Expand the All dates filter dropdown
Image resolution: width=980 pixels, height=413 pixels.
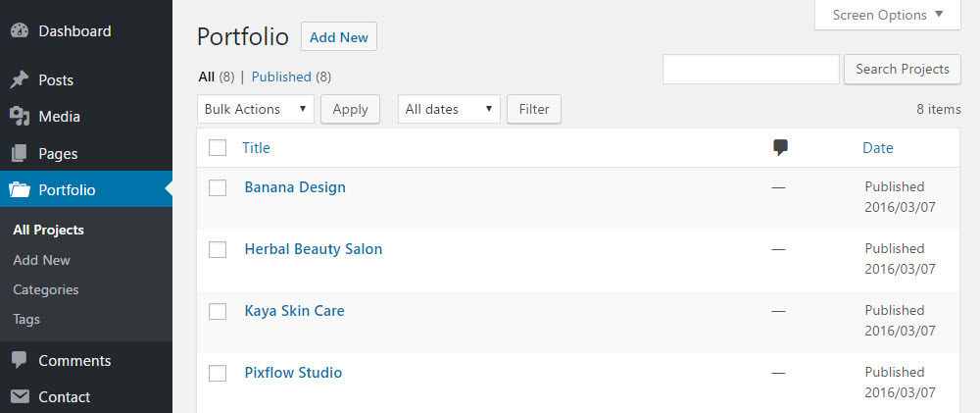449,110
